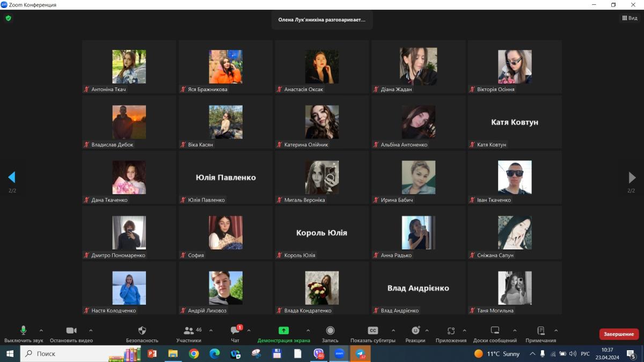Start Screen Share (Демонстрация экрана)
Viewport: 644px width, 362px height.
click(x=283, y=331)
